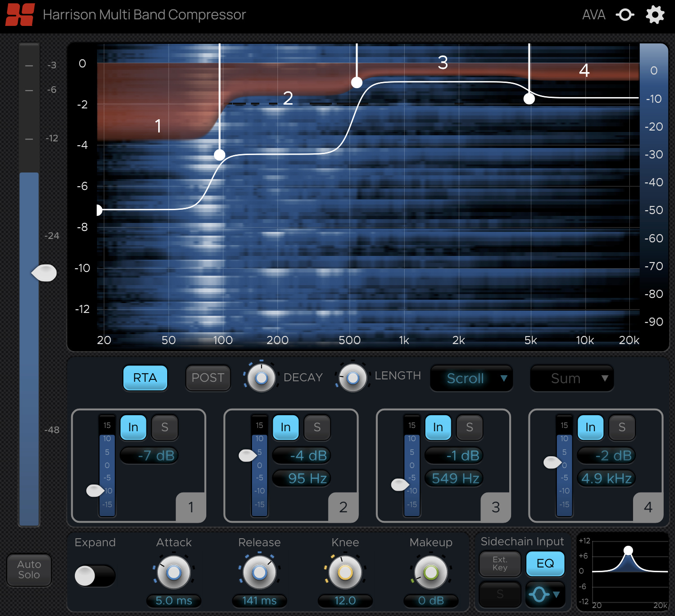Viewport: 675px width, 616px height.
Task: Click the AVA label
Action: (594, 15)
